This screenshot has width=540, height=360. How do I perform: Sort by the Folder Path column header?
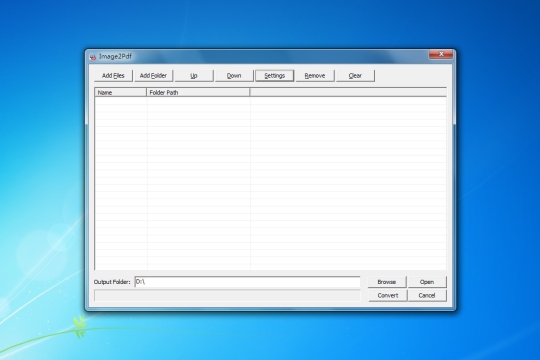click(x=198, y=92)
